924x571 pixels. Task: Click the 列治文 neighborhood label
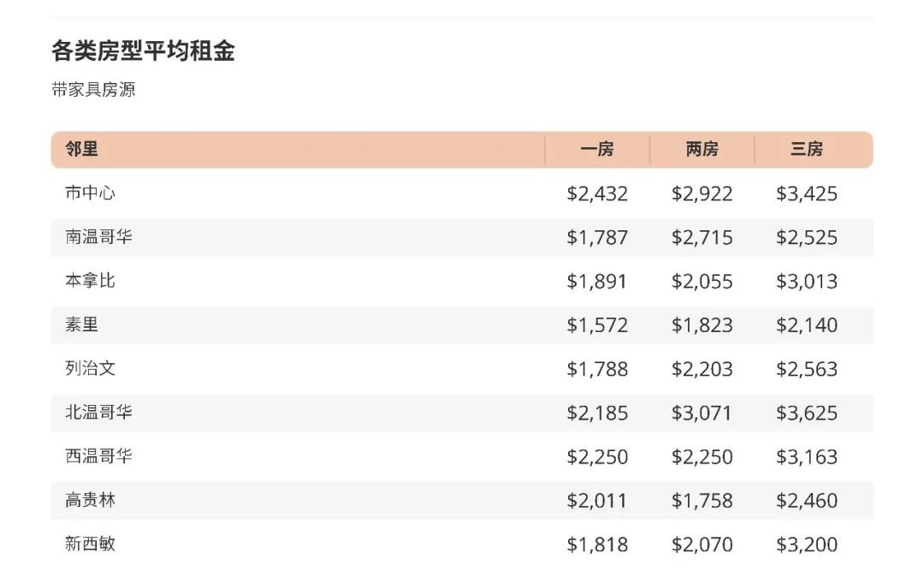click(90, 369)
